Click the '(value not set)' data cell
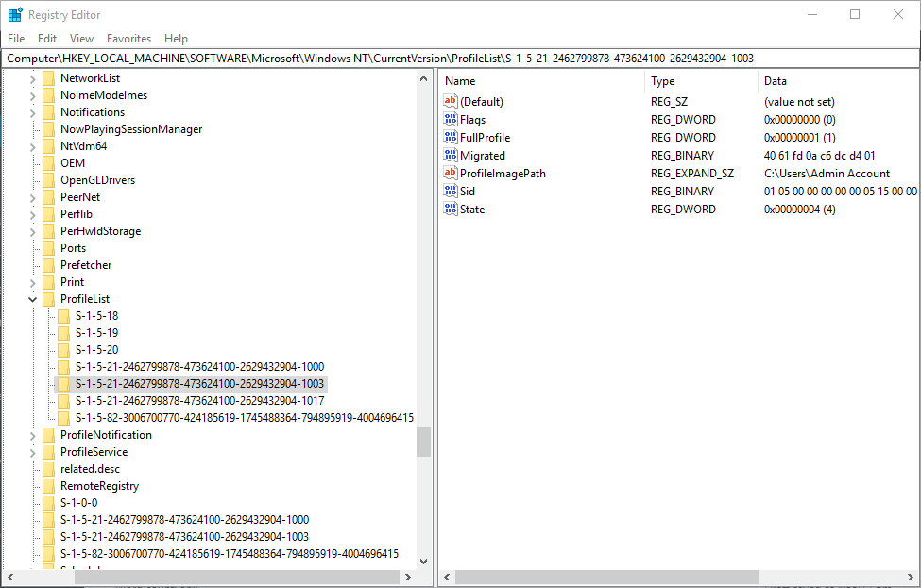Screen dimensions: 921x588 pos(799,102)
